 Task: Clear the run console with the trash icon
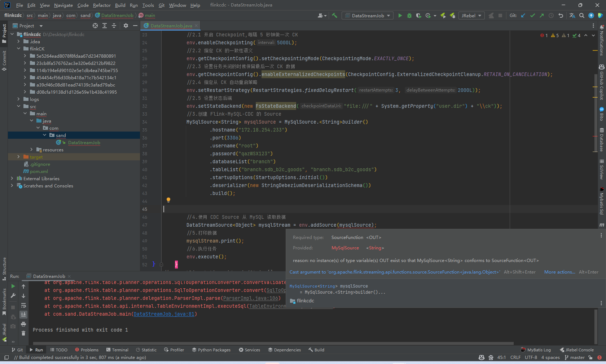23,333
